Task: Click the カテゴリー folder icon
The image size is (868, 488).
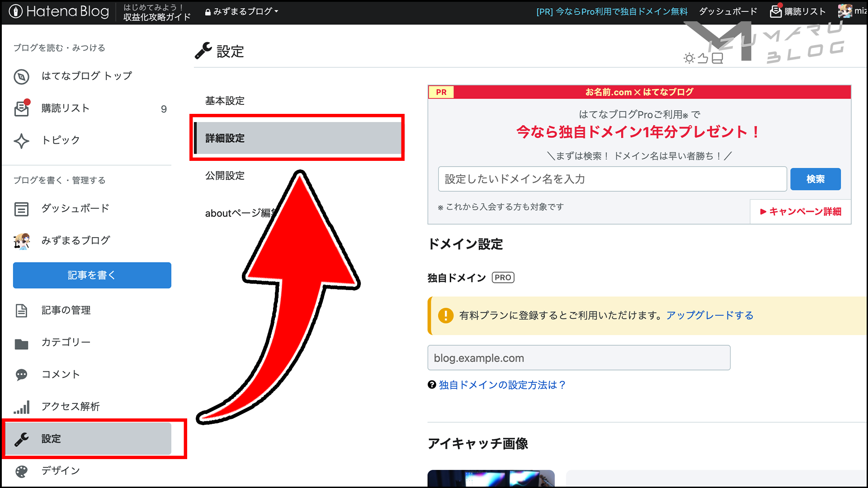Action: point(21,343)
